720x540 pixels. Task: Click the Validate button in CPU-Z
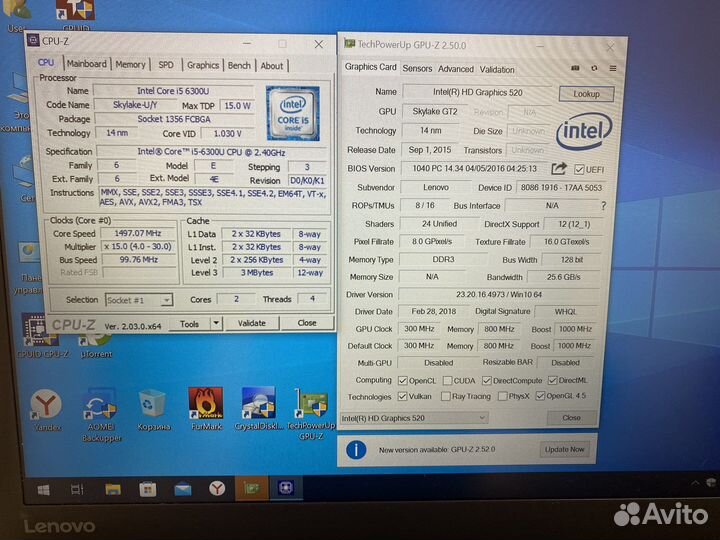[x=252, y=323]
